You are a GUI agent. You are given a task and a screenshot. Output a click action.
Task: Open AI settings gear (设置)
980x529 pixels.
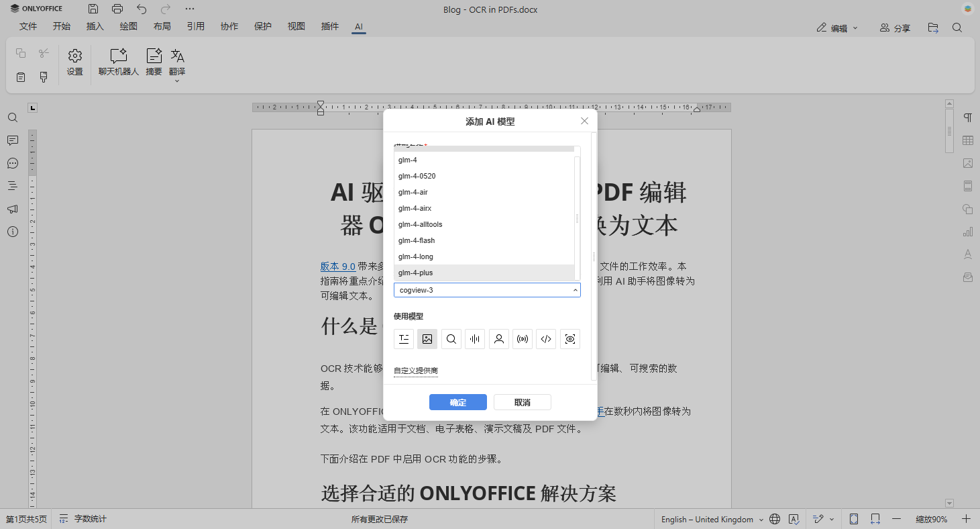coord(75,62)
